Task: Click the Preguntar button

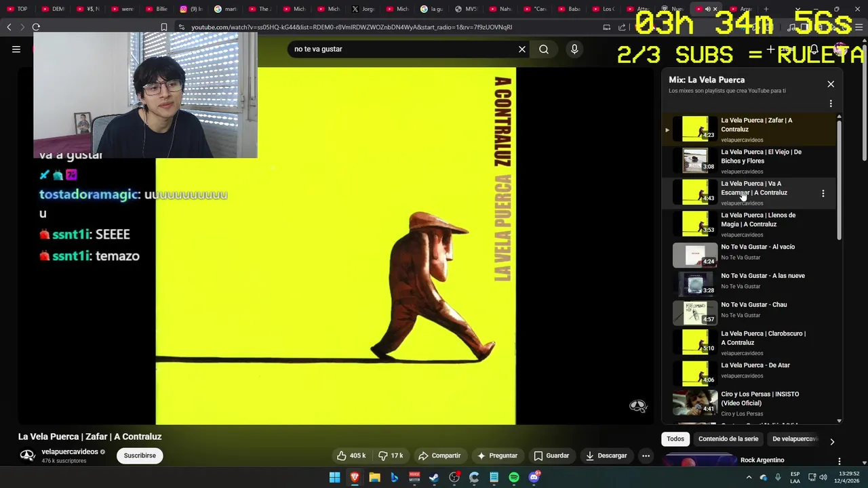Action: [x=498, y=455]
